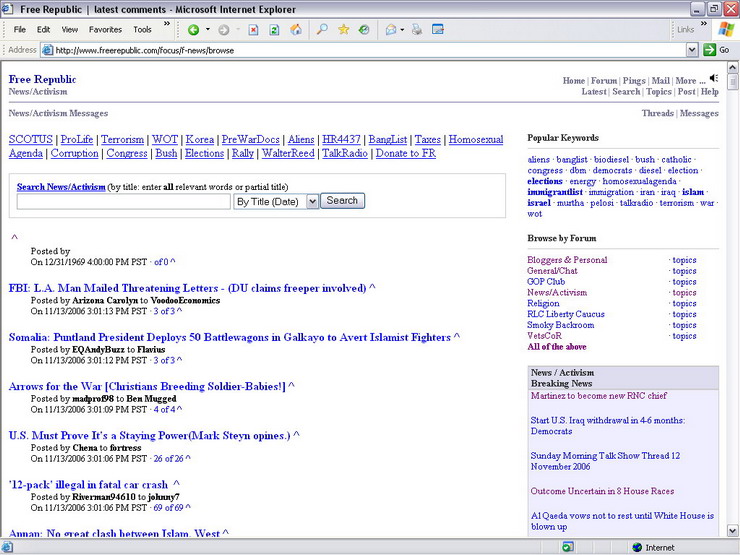Viewport: 740px width, 555px height.
Task: Open the Bloggers & Personal forum
Action: [567, 260]
